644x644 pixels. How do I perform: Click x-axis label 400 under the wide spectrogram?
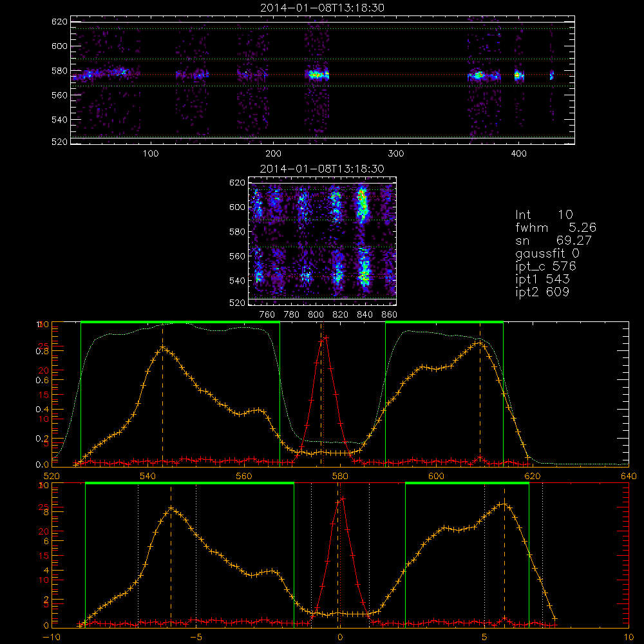pos(518,154)
